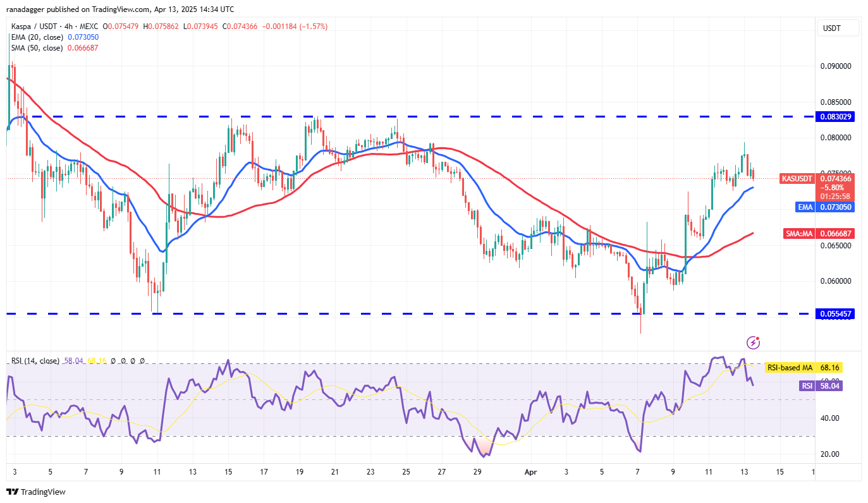Screen dimensions: 868x503
Task: Click the TradingView logo at bottom left
Action: click(x=36, y=492)
